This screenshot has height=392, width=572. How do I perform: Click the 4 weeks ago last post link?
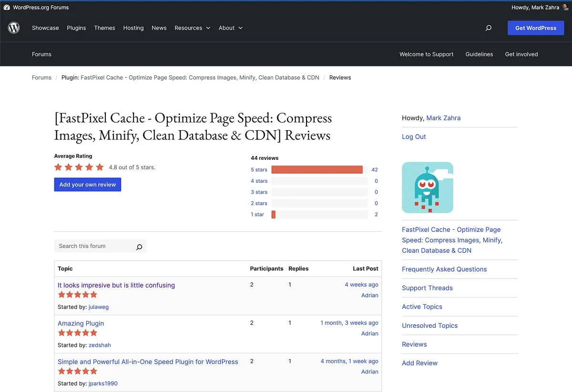tap(361, 285)
